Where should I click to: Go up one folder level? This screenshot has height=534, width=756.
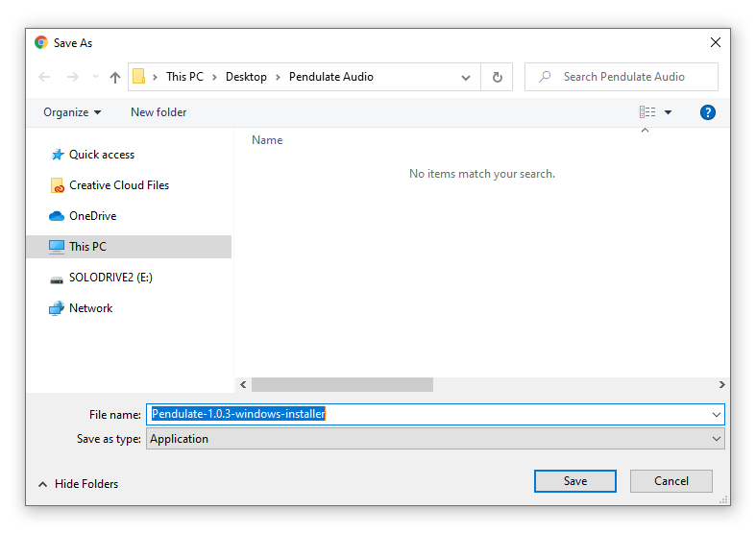pyautogui.click(x=114, y=77)
